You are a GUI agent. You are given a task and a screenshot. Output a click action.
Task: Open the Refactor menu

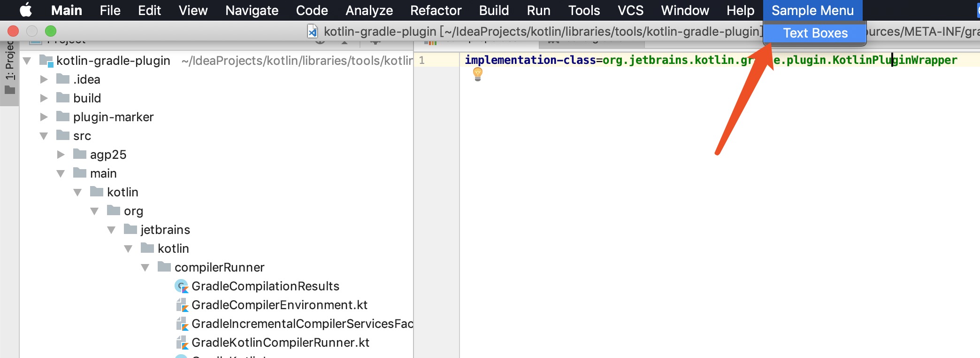point(436,10)
